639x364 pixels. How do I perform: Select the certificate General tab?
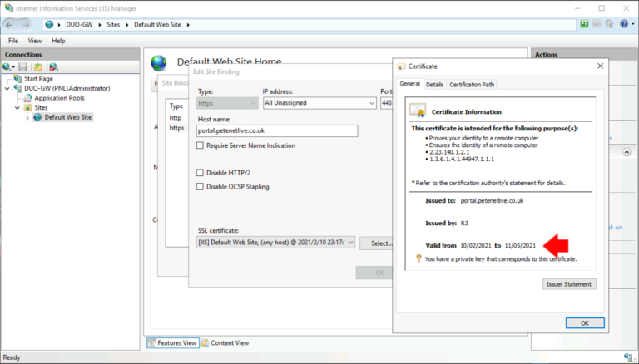409,83
